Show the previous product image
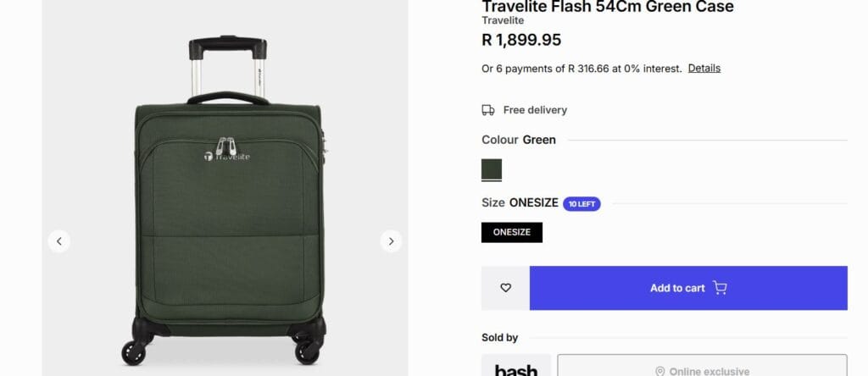868x376 pixels. tap(58, 241)
